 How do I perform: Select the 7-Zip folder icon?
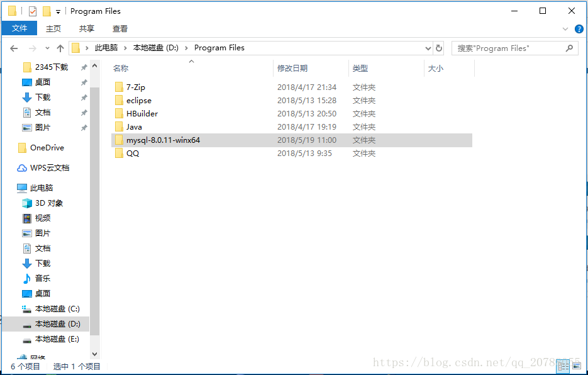coord(119,87)
